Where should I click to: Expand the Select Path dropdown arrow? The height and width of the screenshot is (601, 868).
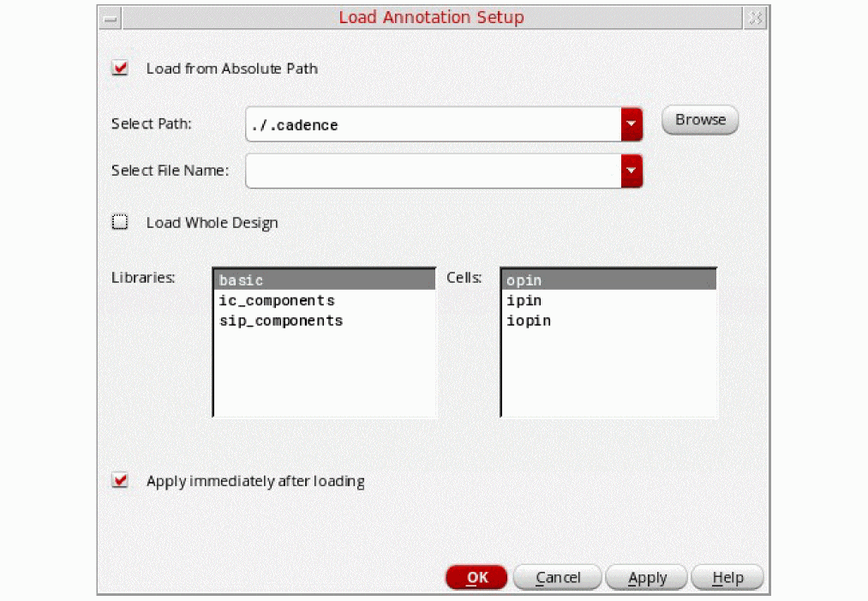pyautogui.click(x=632, y=124)
